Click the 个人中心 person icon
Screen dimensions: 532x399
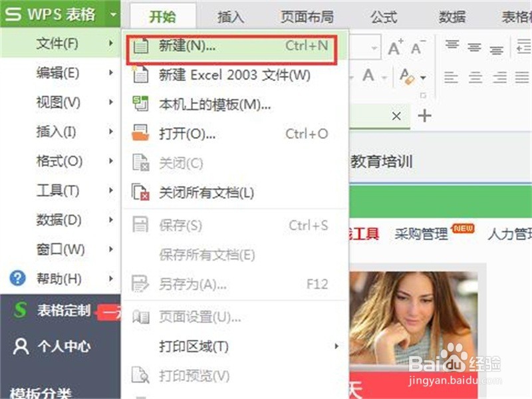(21, 346)
